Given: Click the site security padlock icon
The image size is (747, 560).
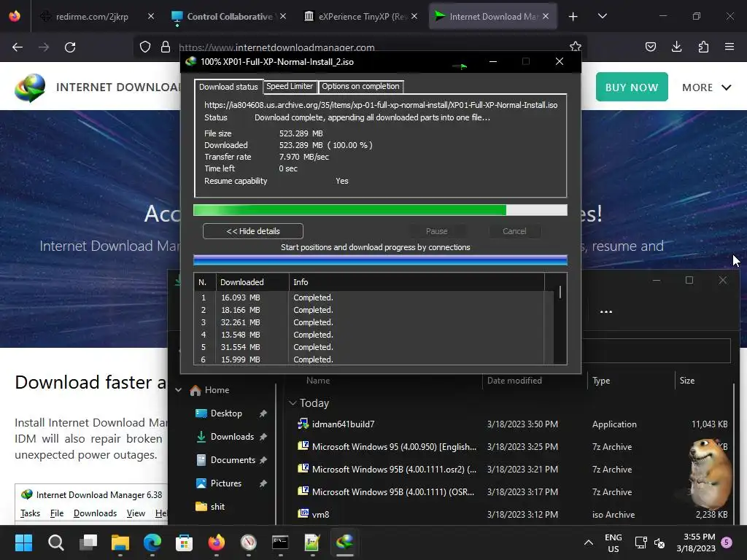Looking at the screenshot, I should coord(166,47).
